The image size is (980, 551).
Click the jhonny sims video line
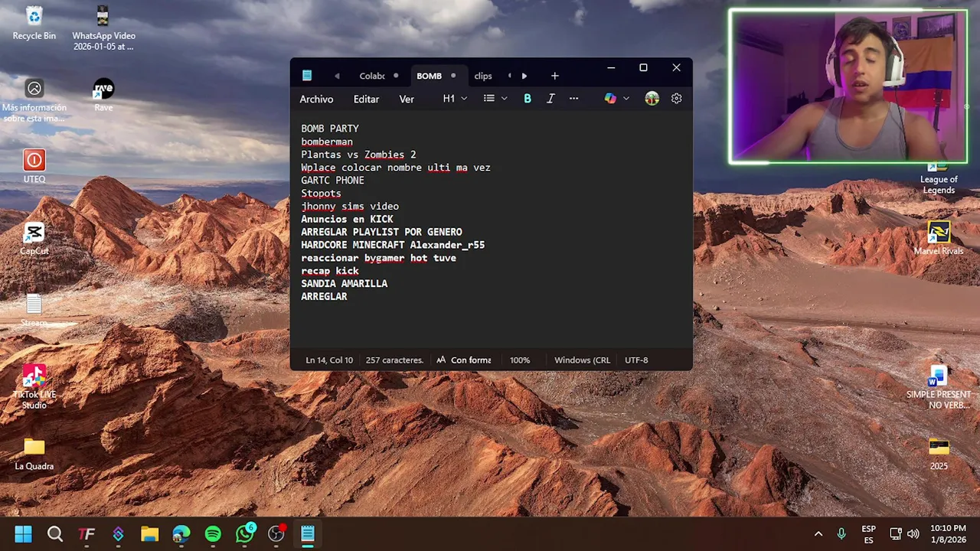coord(350,207)
